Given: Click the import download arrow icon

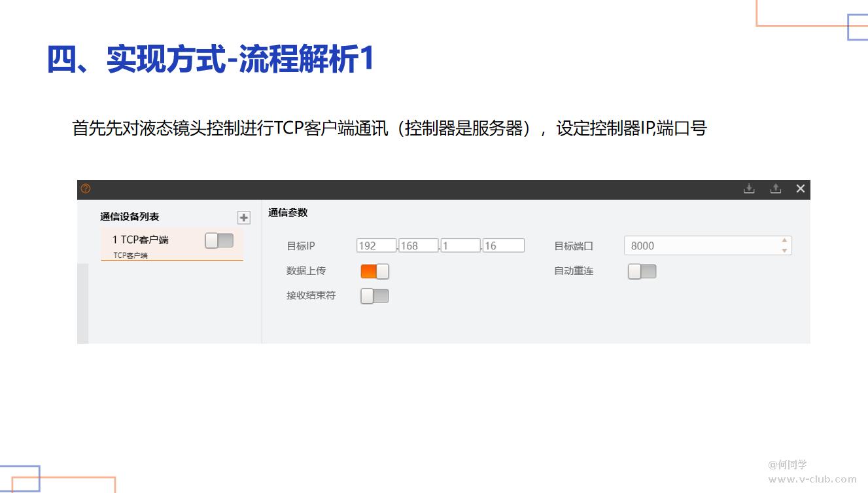Looking at the screenshot, I should point(749,189).
